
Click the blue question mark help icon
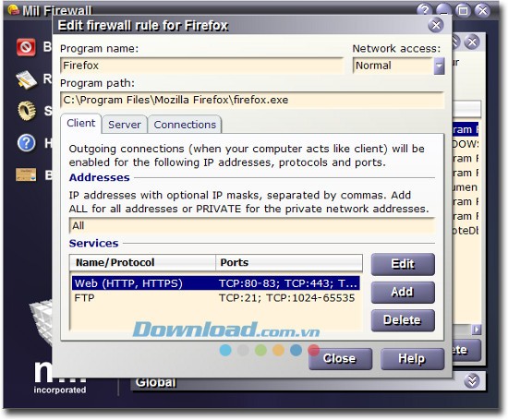click(x=26, y=143)
